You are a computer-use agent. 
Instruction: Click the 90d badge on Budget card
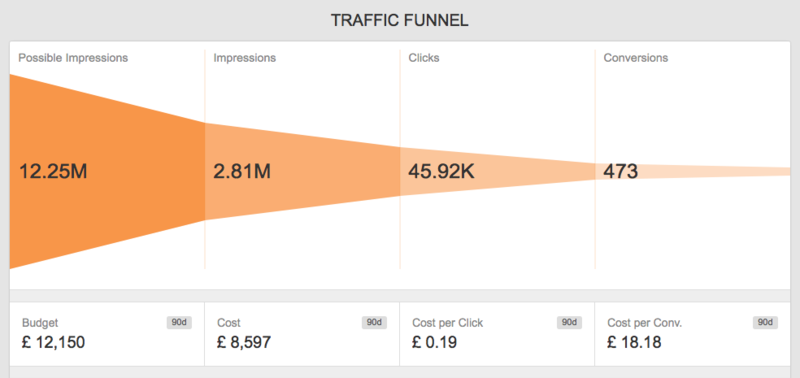coord(179,322)
